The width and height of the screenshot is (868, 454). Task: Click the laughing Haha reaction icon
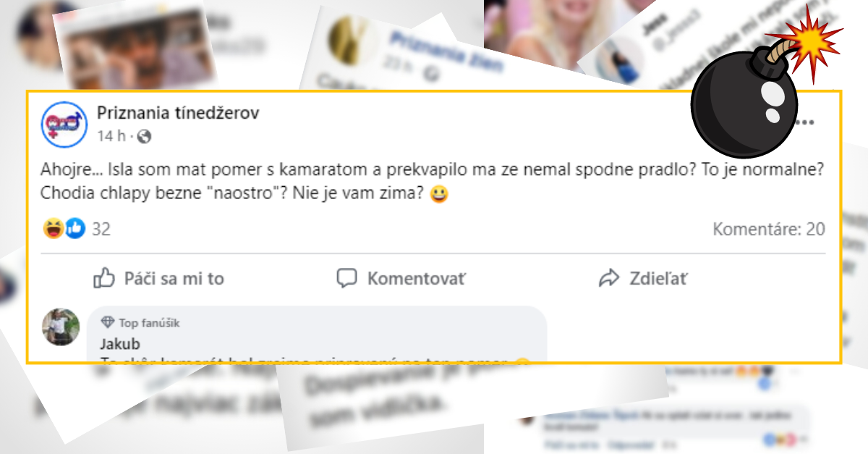click(53, 230)
